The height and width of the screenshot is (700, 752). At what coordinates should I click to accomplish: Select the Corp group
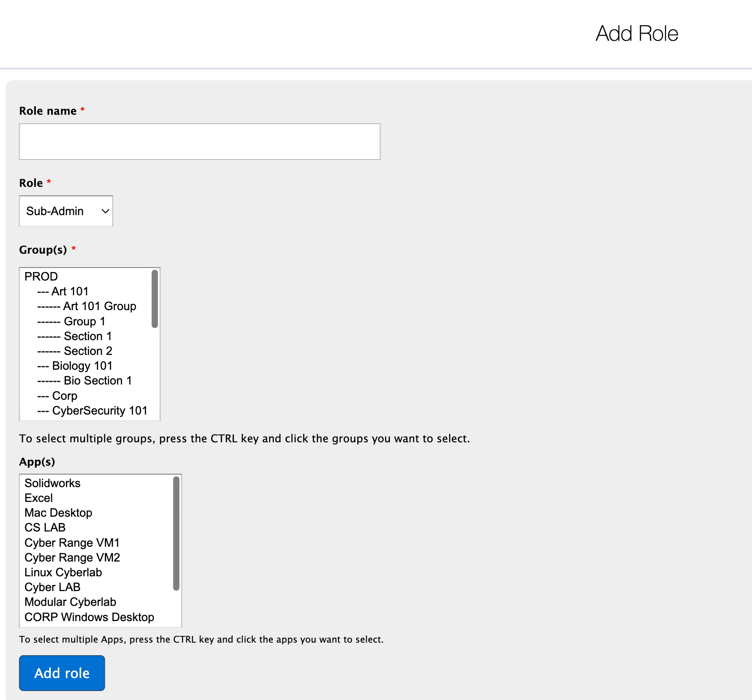click(x=65, y=396)
